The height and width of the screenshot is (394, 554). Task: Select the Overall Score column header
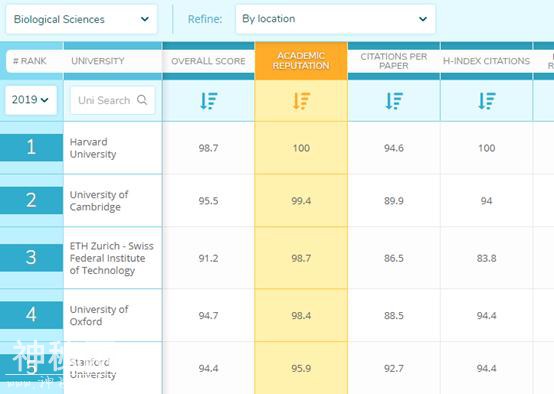pyautogui.click(x=208, y=61)
